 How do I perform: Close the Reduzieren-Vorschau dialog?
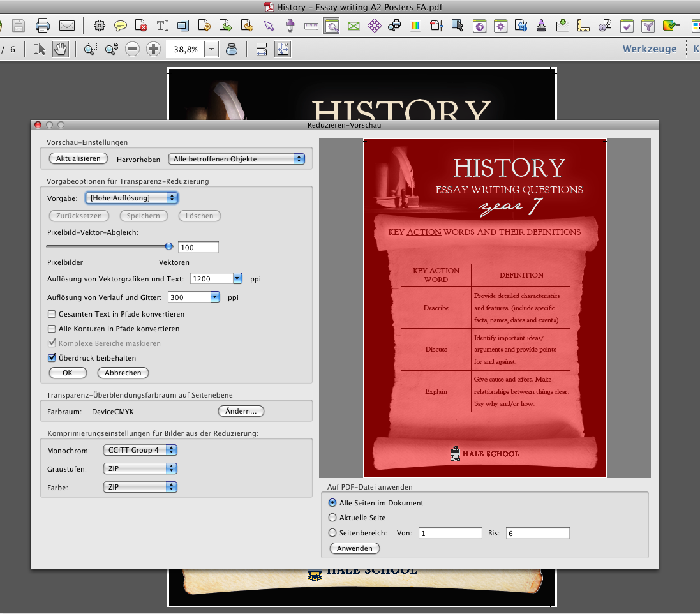click(x=38, y=125)
